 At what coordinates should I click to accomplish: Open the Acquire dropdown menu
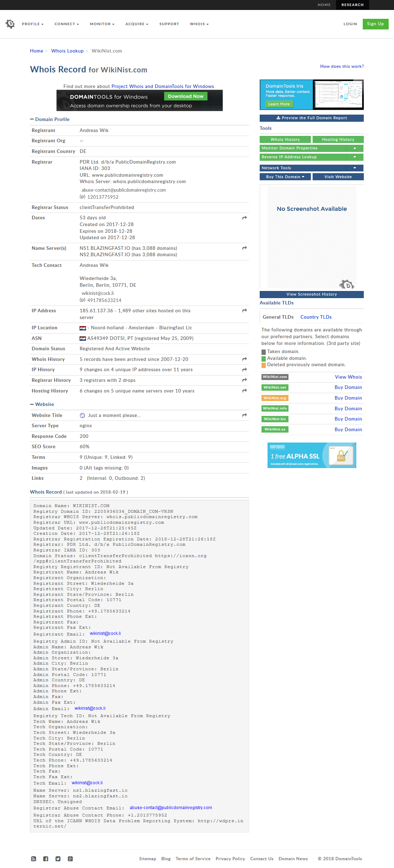(x=137, y=24)
